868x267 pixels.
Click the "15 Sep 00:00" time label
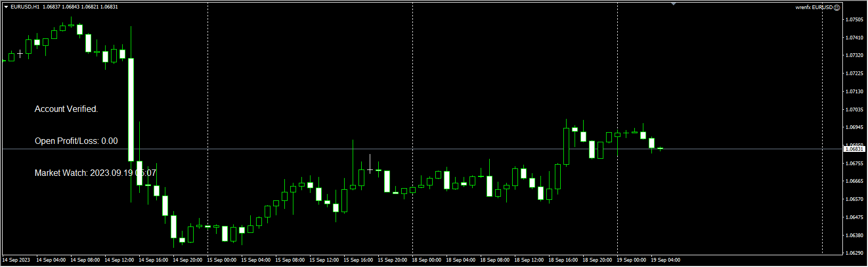tap(222, 260)
